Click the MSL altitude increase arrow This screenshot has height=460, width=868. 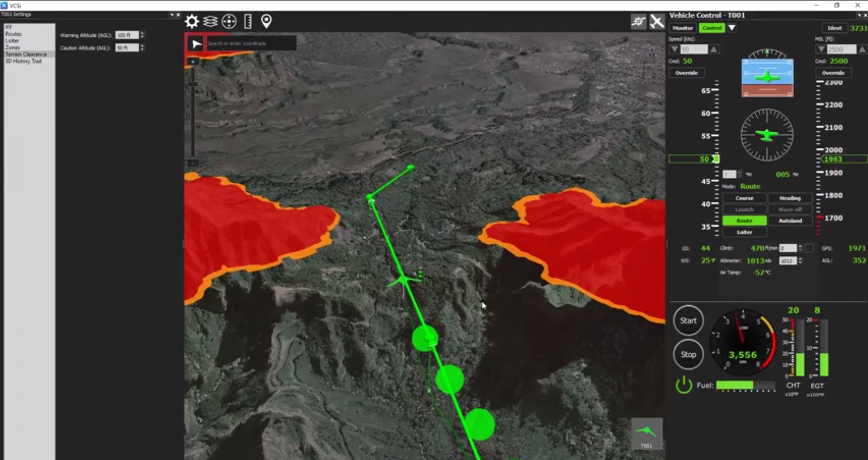[862, 49]
